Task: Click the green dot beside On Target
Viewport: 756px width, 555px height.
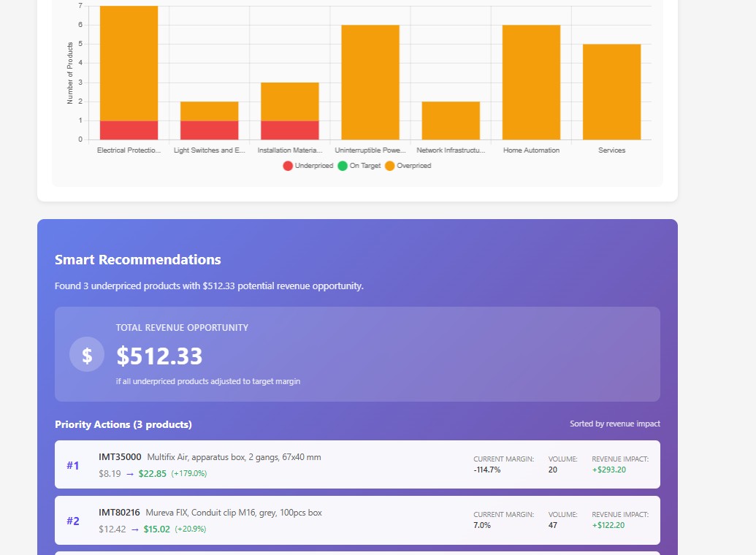Action: click(x=341, y=166)
